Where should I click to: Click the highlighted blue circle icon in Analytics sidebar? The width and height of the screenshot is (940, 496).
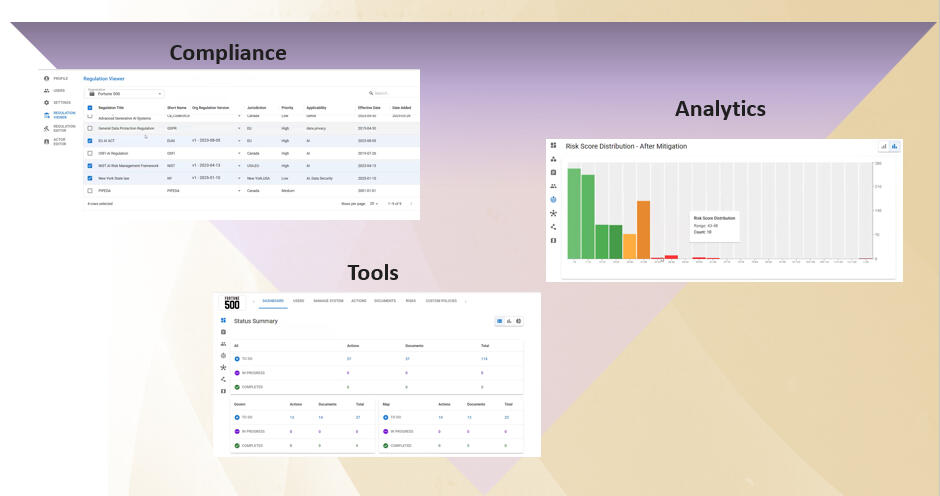[553, 199]
